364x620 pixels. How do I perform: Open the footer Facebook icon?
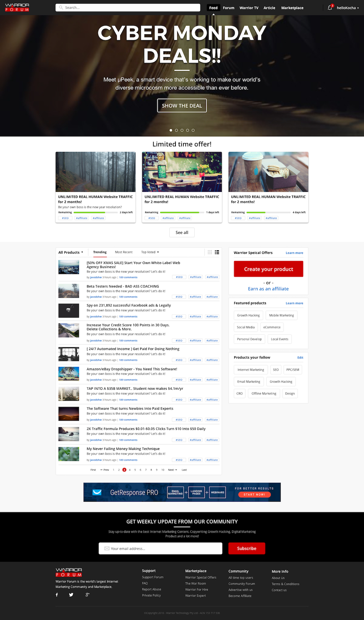(57, 595)
